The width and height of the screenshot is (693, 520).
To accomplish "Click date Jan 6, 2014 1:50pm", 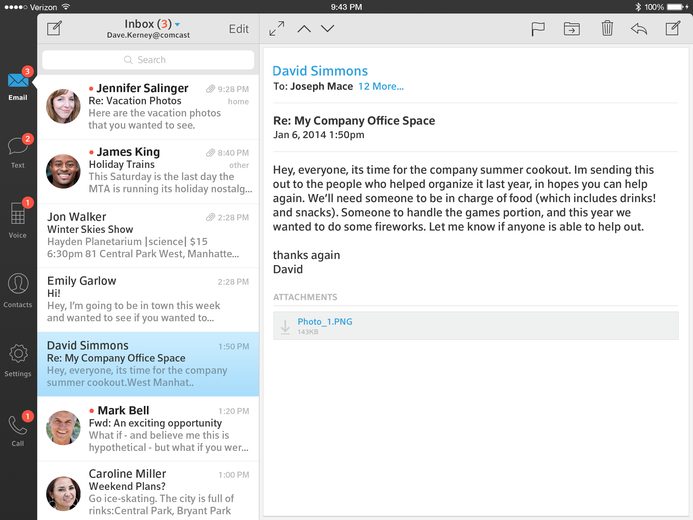I will point(319,135).
